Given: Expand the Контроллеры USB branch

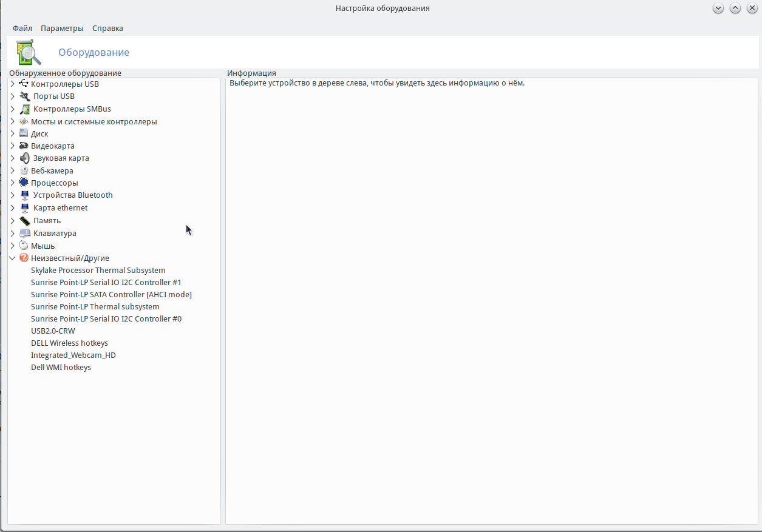Looking at the screenshot, I should (13, 84).
